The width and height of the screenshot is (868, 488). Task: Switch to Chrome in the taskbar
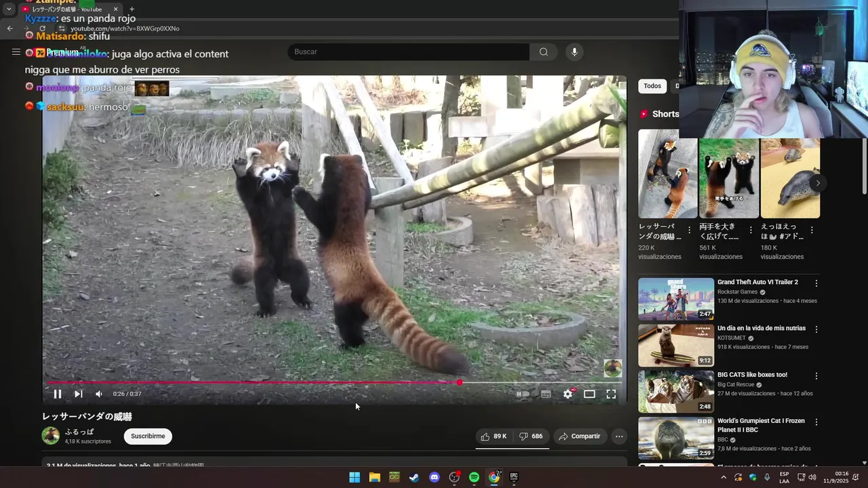(494, 477)
